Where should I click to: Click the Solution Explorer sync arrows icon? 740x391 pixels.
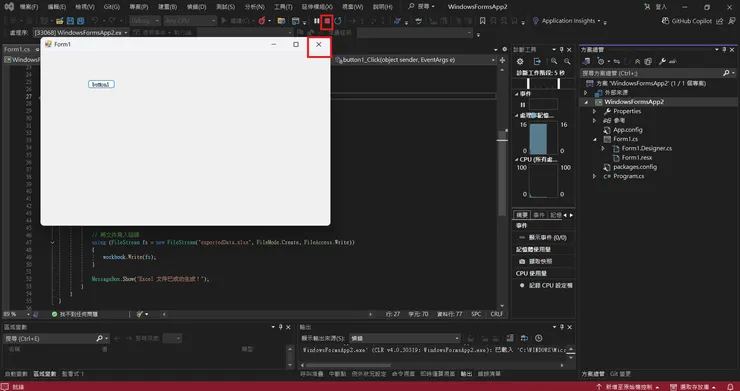click(617, 61)
